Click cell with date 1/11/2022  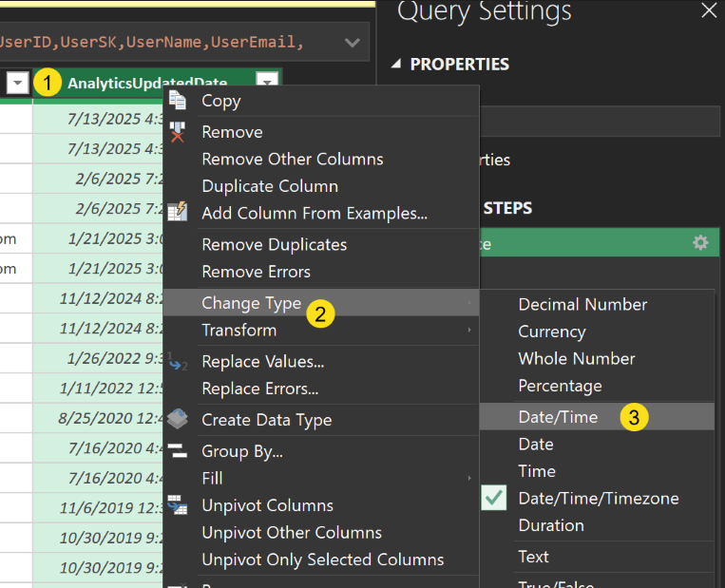coord(98,389)
